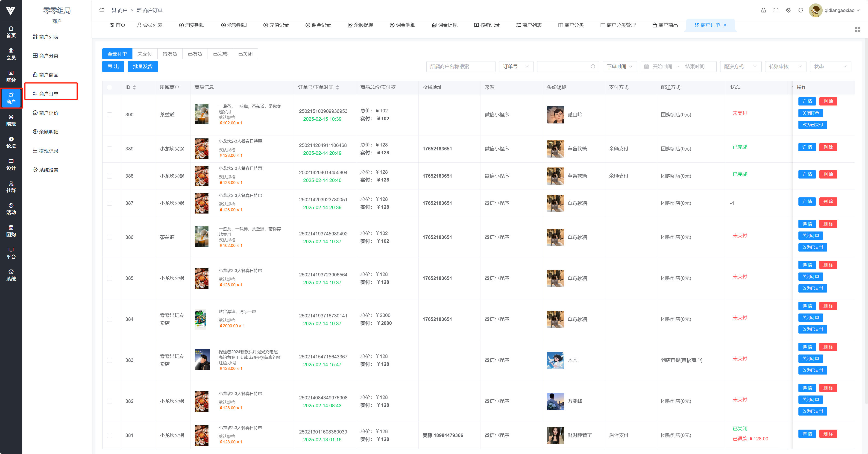This screenshot has width=868, height=454.
Task: Collapse the sidebar menu fold icon
Action: pos(101,10)
